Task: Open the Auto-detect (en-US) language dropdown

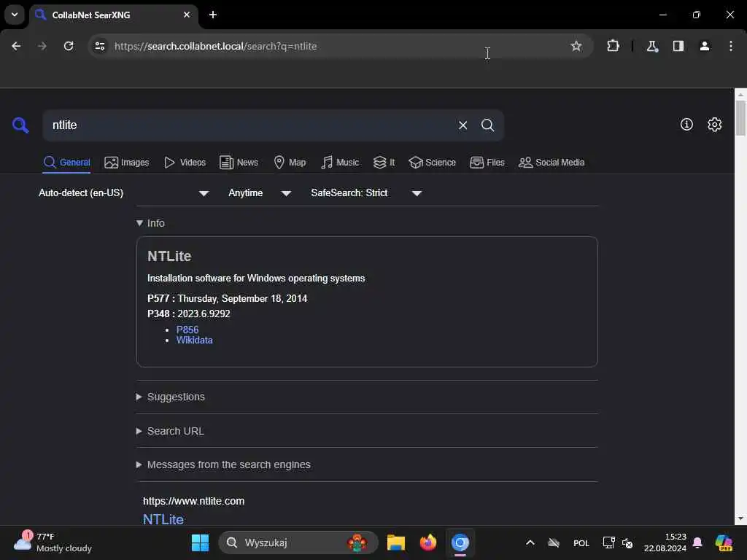Action: [x=124, y=192]
